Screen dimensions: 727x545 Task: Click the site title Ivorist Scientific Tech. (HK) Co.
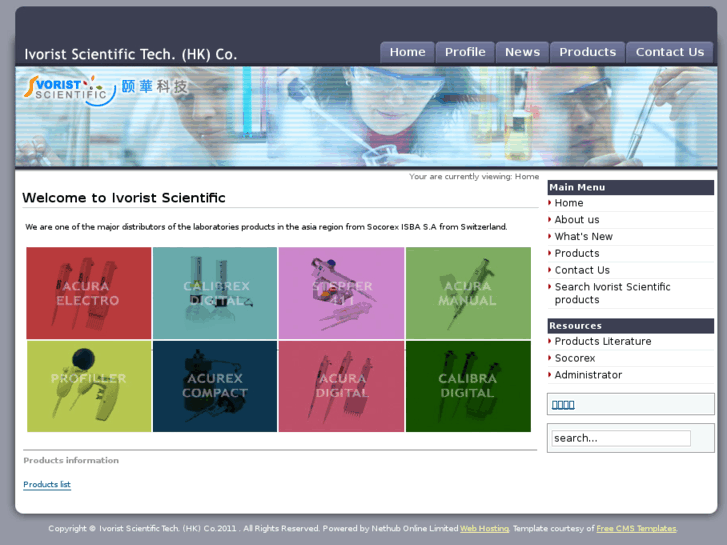pyautogui.click(x=130, y=54)
